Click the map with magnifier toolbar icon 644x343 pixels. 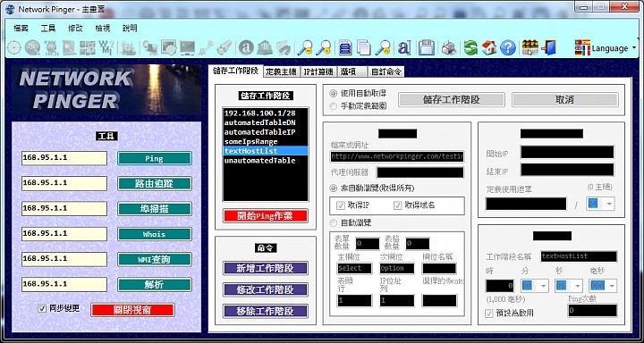[69, 48]
